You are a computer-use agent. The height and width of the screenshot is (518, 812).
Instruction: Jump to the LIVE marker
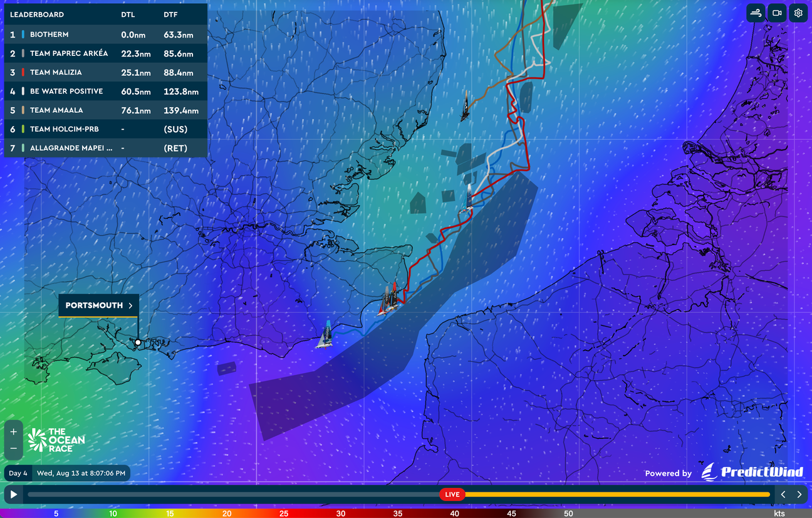452,494
